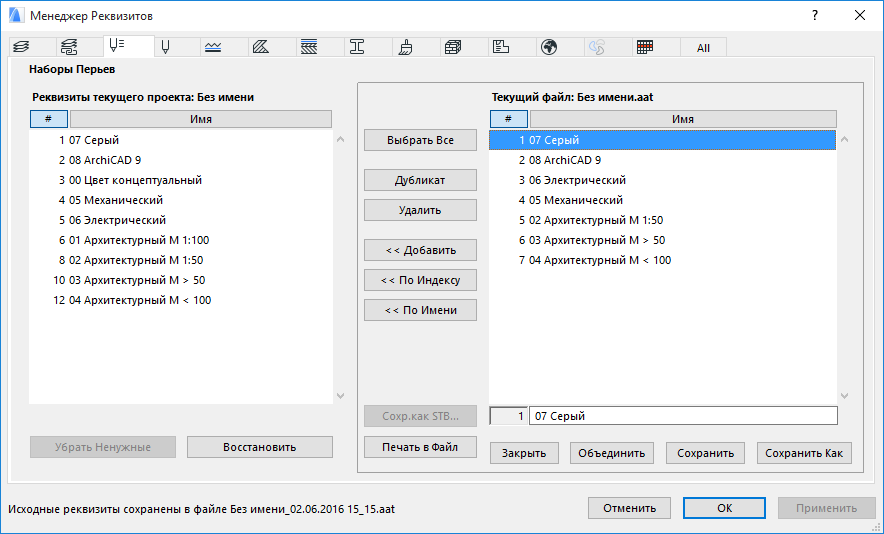Select '02 Архитектурный М 1:50' in project list
The image size is (884, 534).
(181, 261)
